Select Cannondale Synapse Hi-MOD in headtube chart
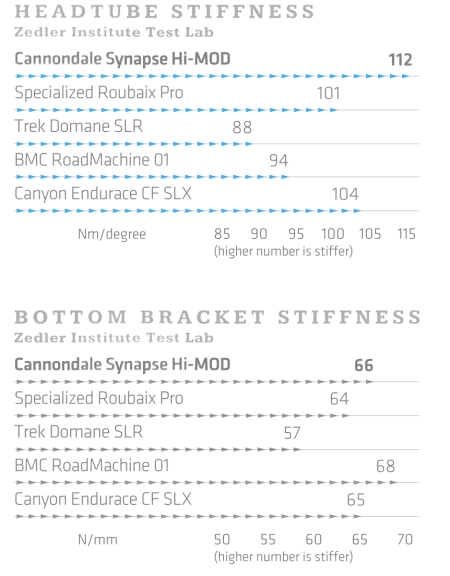Image resolution: width=450 pixels, height=576 pixels. [x=122, y=59]
